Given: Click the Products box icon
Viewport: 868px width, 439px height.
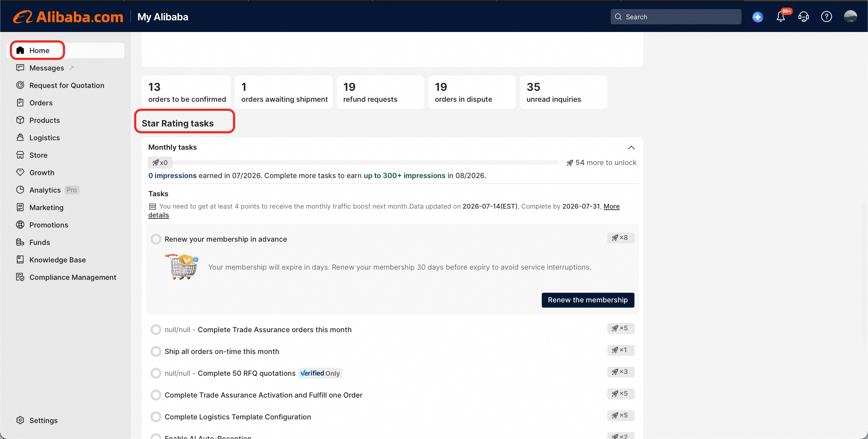Looking at the screenshot, I should pos(20,120).
